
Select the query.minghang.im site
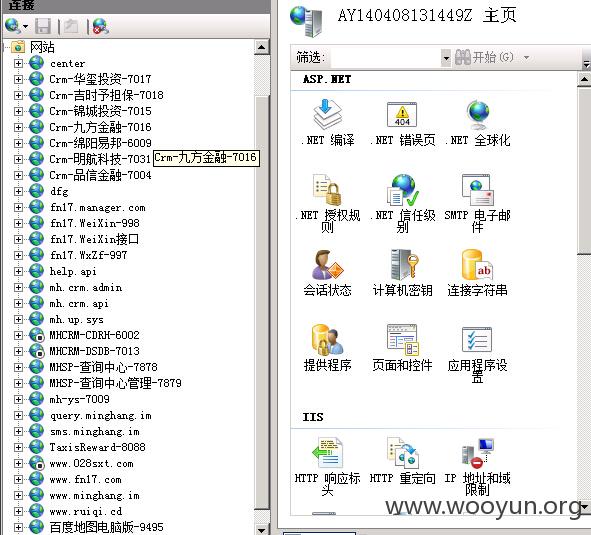[x=101, y=415]
